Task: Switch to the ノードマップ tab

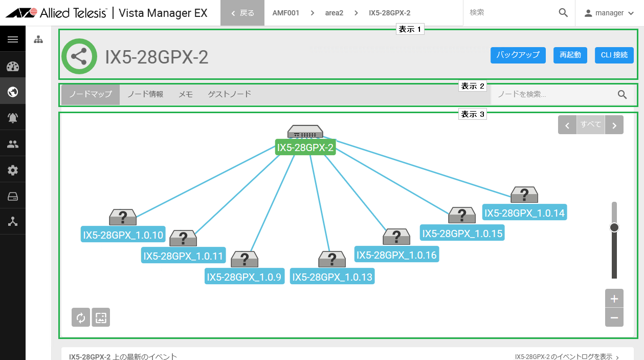Action: tap(91, 94)
